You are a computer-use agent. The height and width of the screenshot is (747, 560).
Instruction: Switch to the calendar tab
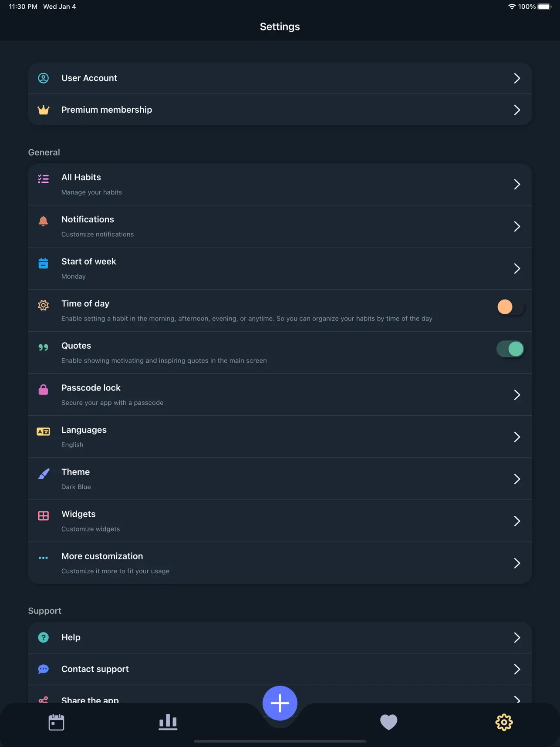click(x=56, y=722)
